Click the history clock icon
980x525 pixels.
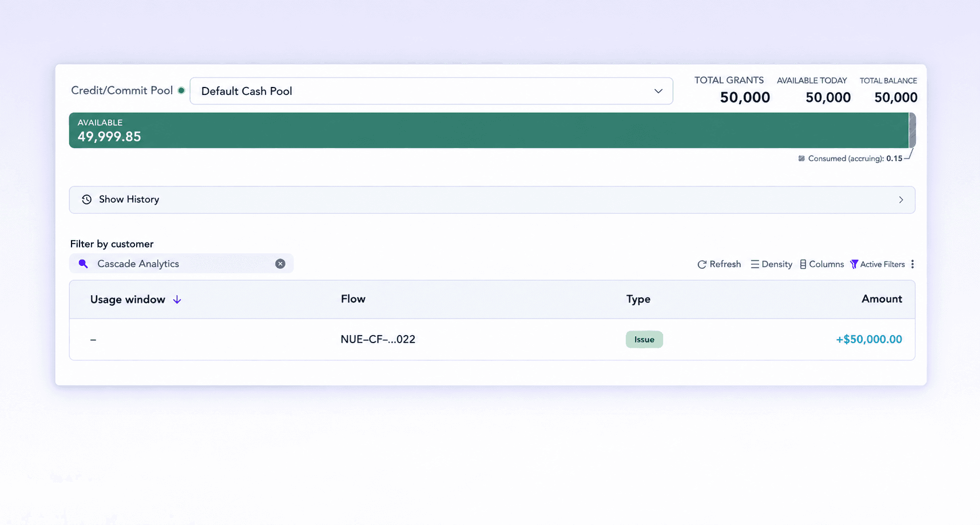click(86, 200)
